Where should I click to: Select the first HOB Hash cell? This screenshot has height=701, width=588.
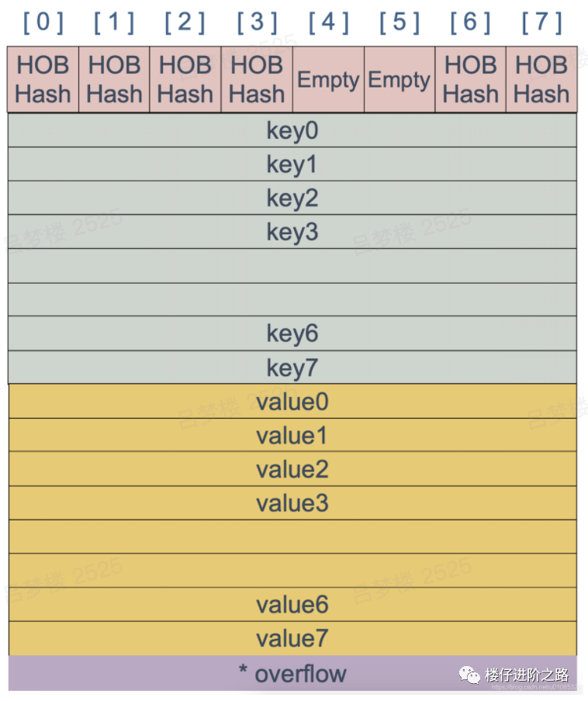pyautogui.click(x=43, y=80)
